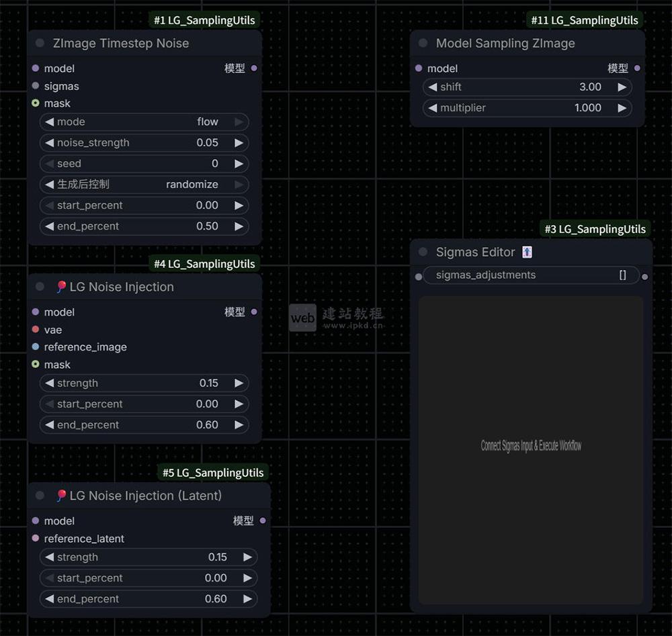Click the Sigmas Editor collapse dot

[x=423, y=253]
